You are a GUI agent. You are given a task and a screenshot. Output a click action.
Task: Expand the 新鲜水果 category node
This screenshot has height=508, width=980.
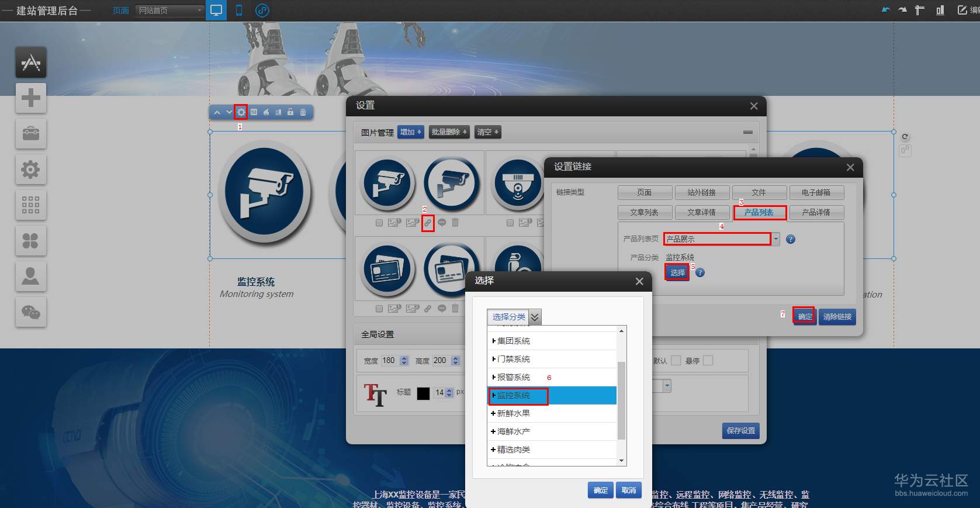pyautogui.click(x=494, y=413)
